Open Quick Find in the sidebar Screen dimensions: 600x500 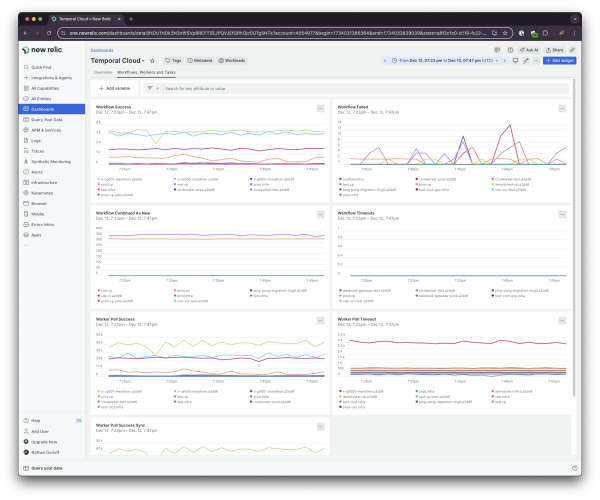point(42,68)
